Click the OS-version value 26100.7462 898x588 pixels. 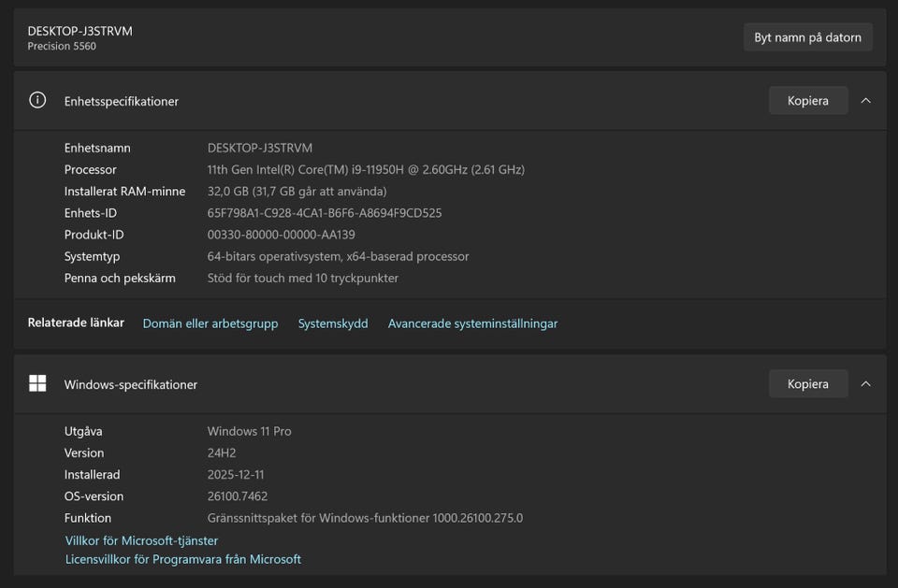(237, 496)
